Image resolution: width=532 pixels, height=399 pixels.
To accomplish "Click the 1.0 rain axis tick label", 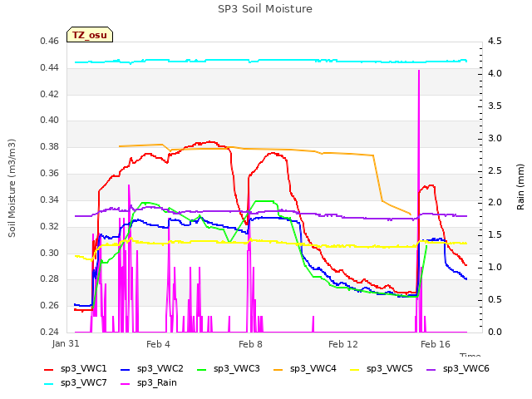I will click(x=495, y=268).
